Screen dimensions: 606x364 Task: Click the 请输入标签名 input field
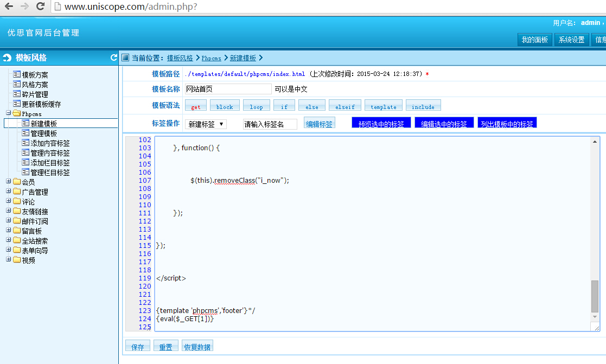(x=270, y=124)
